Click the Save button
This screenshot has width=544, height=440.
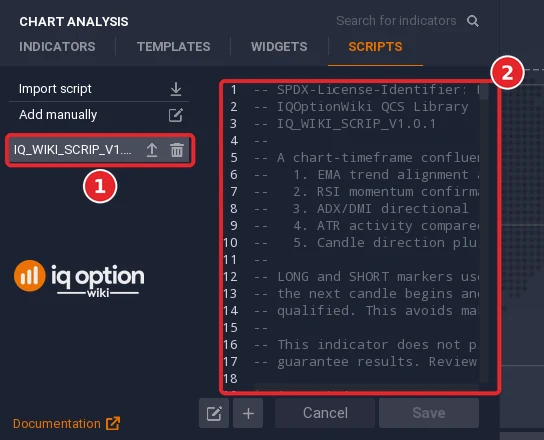coord(429,413)
